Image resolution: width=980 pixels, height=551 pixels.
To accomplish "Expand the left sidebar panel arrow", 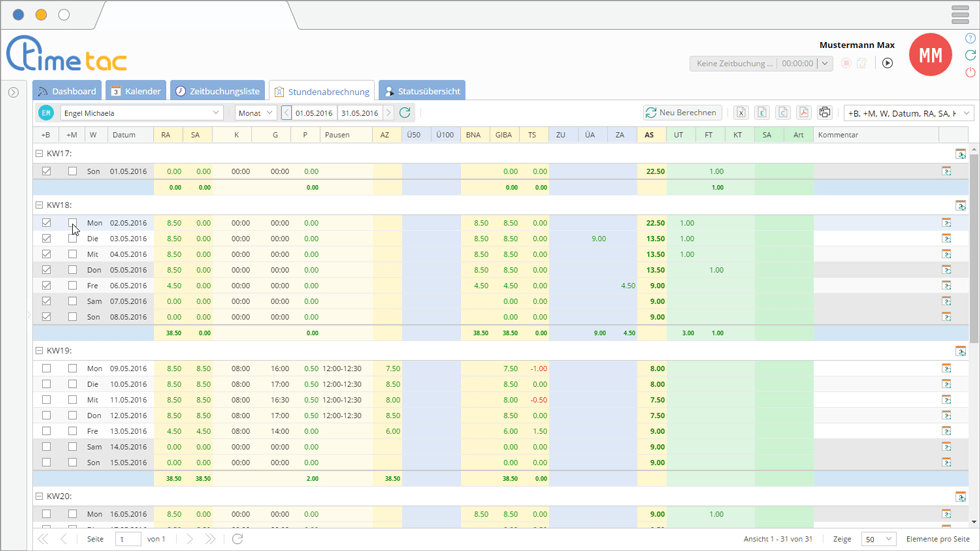I will [13, 92].
